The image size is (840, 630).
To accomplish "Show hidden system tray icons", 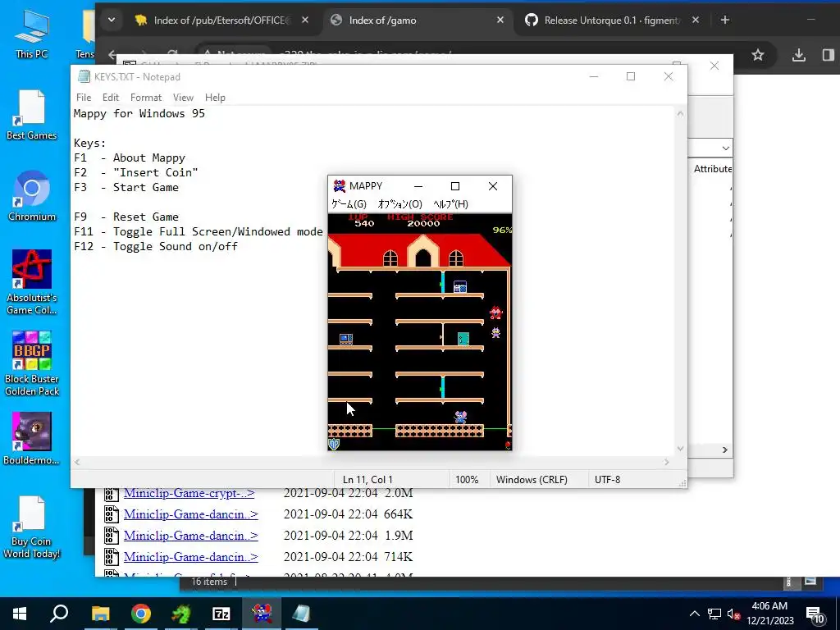I will [x=694, y=614].
